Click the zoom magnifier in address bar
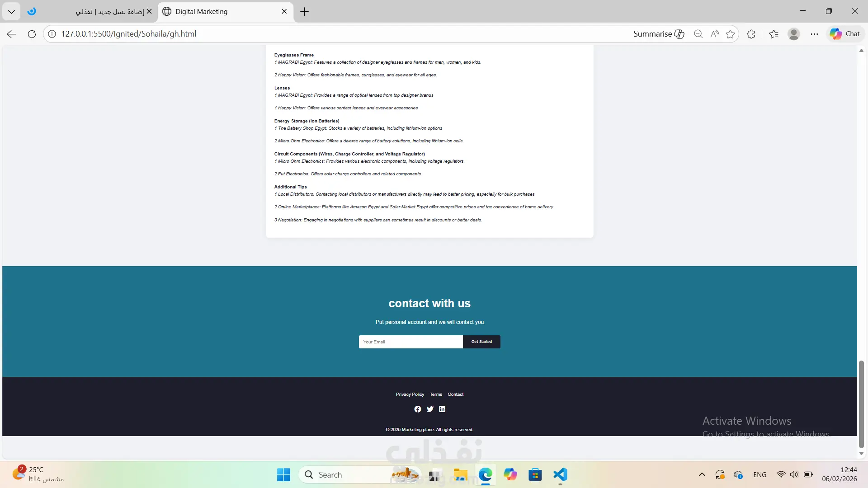Viewport: 868px width, 488px height. pos(698,34)
